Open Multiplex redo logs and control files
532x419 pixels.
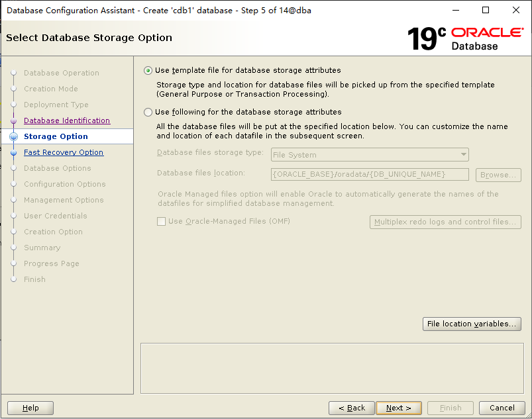[x=445, y=222]
